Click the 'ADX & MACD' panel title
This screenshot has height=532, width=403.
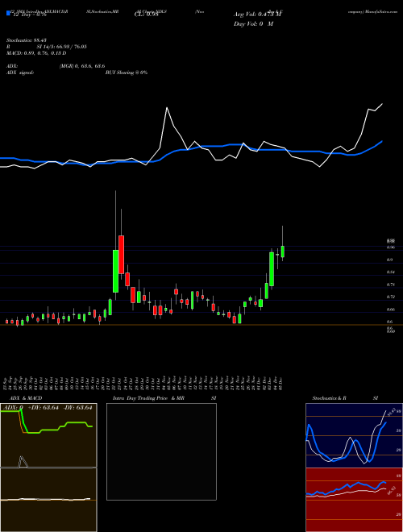coord(26,398)
